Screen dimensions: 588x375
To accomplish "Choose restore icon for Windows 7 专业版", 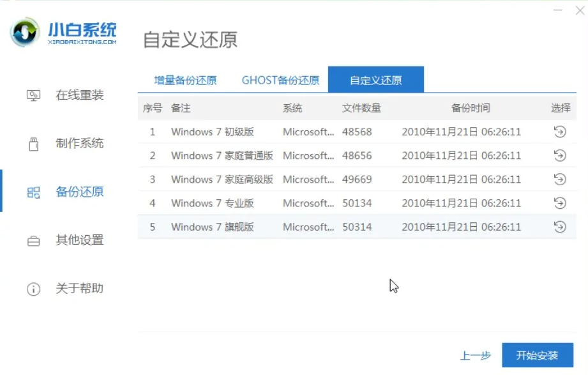I will pos(559,203).
